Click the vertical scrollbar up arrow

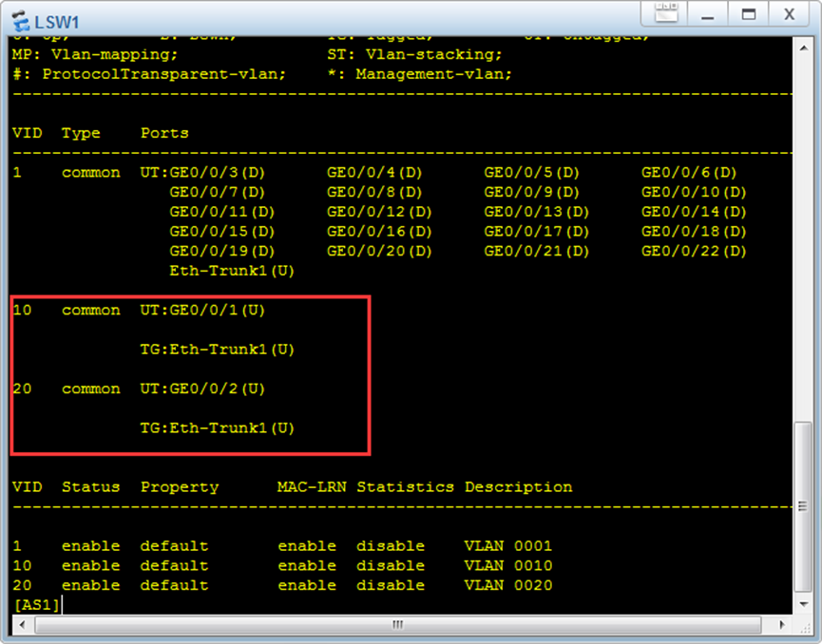(x=803, y=48)
